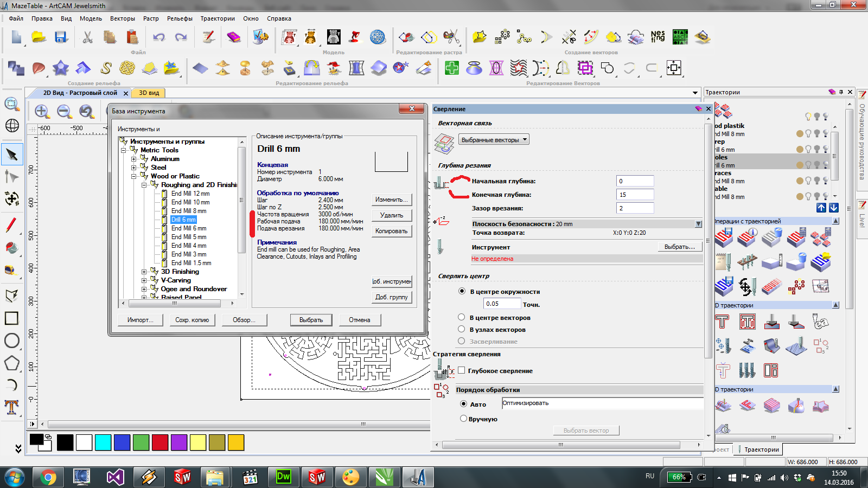
Task: Click 'Отмена' in tool database dialog
Action: click(360, 320)
